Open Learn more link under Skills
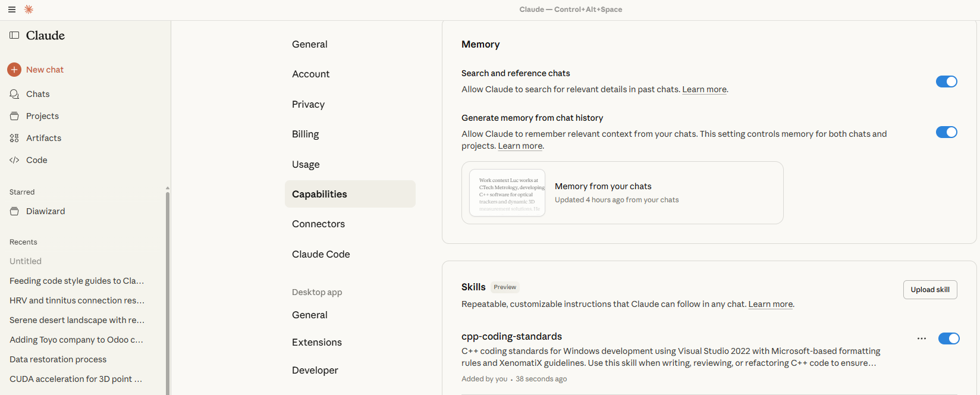The height and width of the screenshot is (395, 980). 770,304
